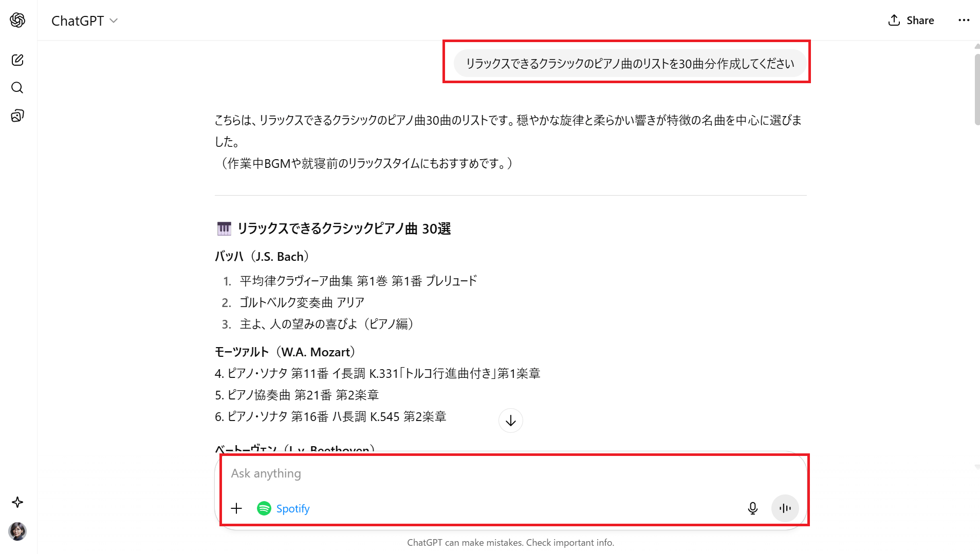Viewport: 980px width, 554px height.
Task: Click the vertical scrollbar thumb
Action: [977, 90]
